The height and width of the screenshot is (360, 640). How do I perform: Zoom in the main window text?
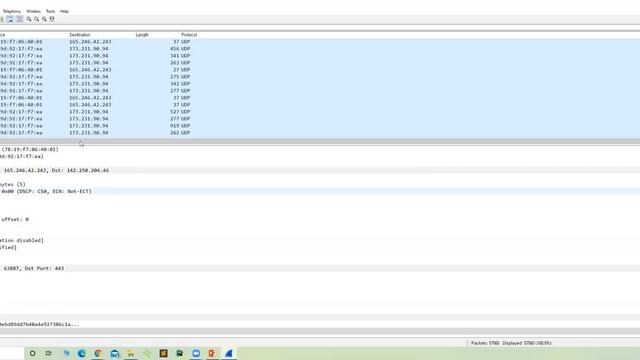click(29, 19)
